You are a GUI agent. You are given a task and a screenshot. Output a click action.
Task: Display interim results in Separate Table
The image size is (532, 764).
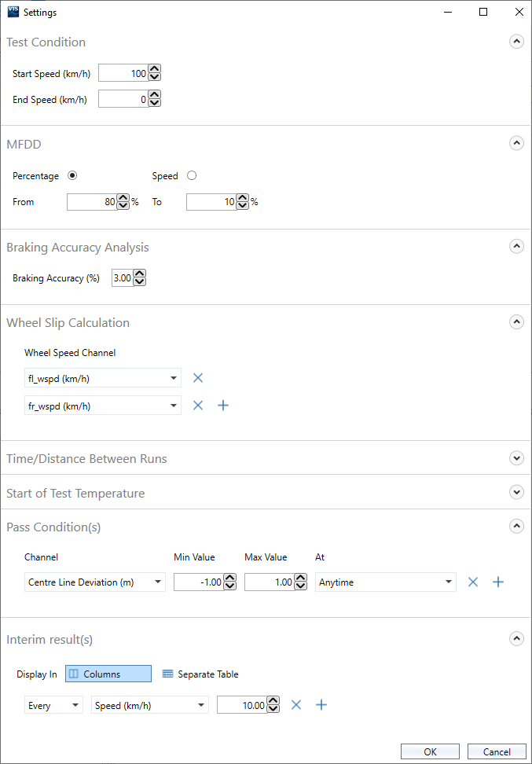click(200, 674)
